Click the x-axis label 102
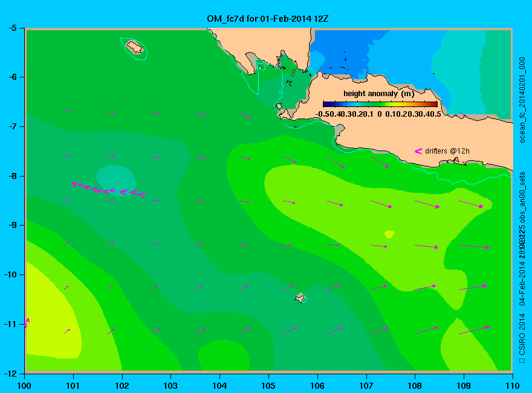 pos(122,386)
